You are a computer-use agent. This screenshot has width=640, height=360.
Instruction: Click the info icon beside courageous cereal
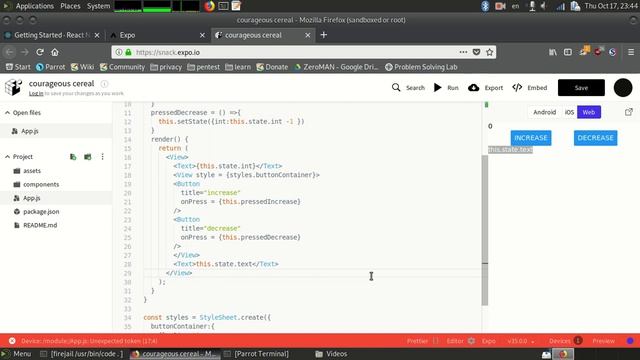point(104,84)
